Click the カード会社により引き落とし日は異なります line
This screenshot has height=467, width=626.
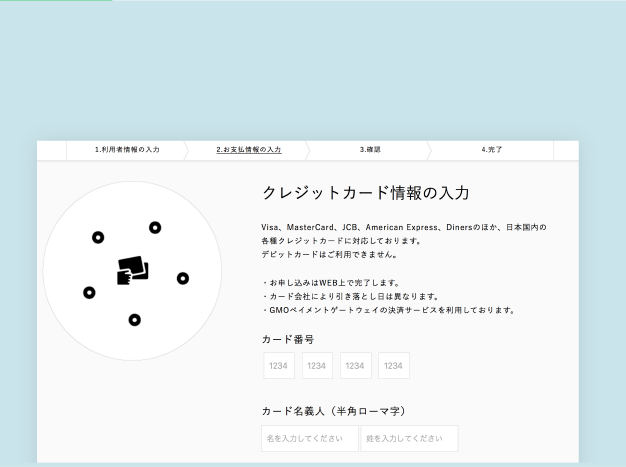[350, 297]
